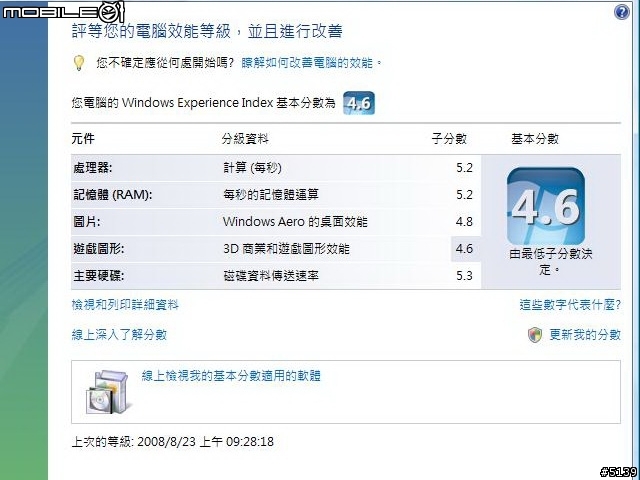Viewport: 640px width, 480px height.
Task: Click the shield icon beside 更新我的分數
Action: coord(535,335)
